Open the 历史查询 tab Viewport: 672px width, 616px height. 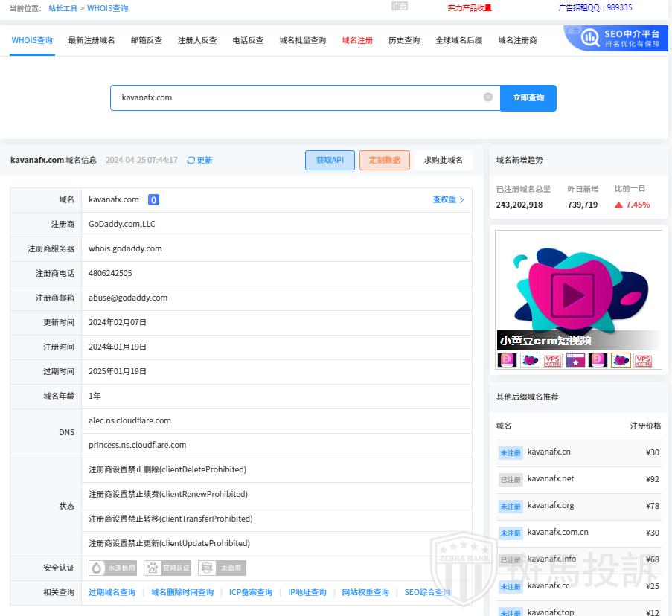(x=404, y=40)
